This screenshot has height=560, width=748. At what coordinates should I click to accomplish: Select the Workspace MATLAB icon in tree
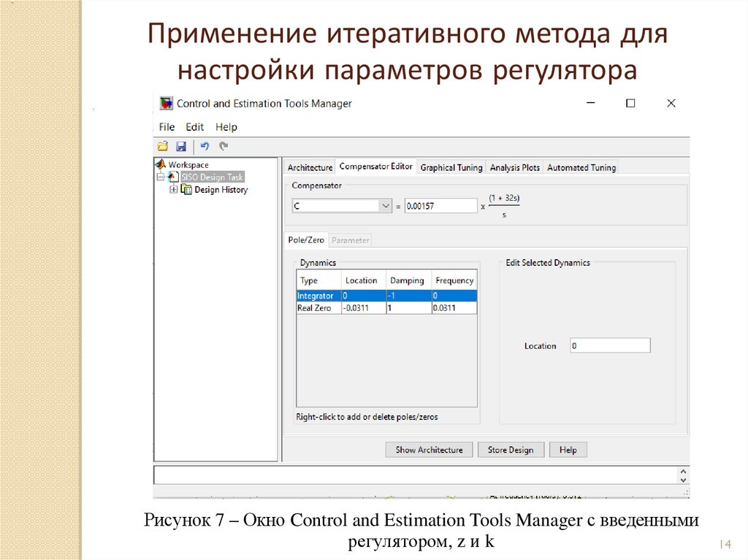[162, 165]
